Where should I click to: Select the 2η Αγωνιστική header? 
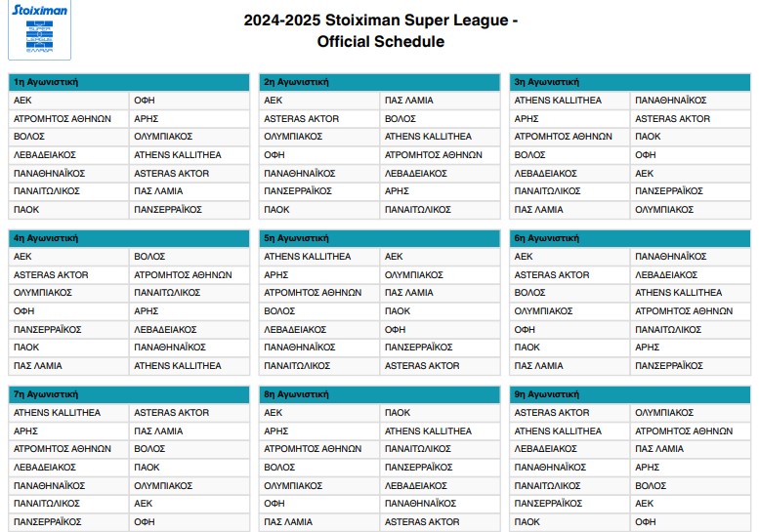379,82
